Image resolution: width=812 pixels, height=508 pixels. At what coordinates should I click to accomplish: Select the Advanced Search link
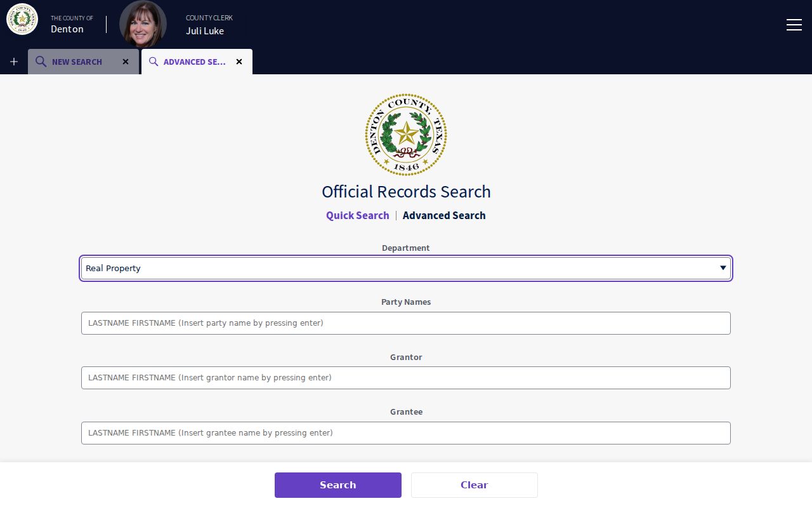(x=444, y=215)
